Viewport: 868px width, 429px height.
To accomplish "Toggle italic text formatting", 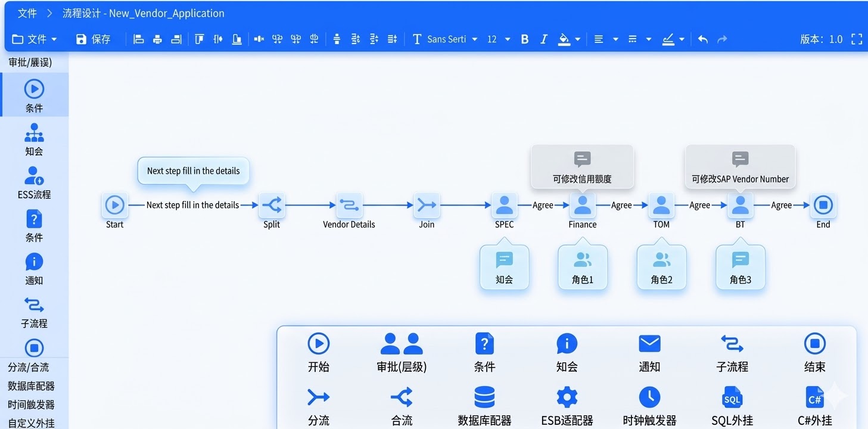I will [x=543, y=39].
